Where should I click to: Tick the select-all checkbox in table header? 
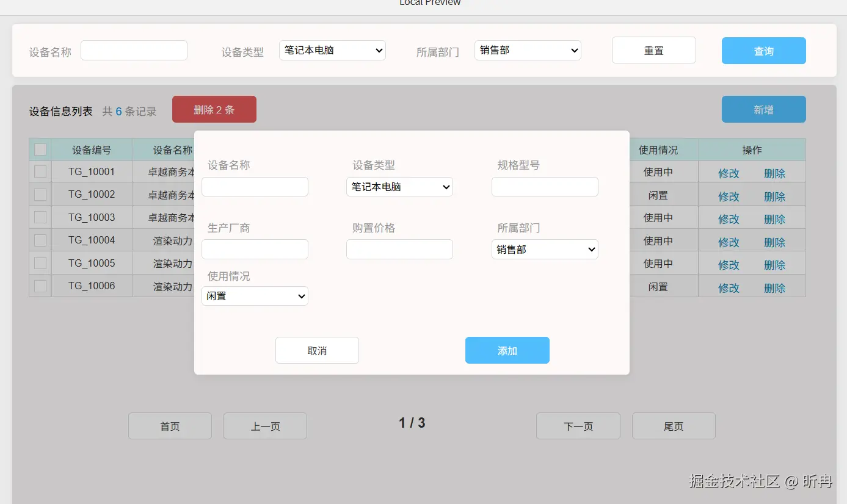click(x=40, y=149)
